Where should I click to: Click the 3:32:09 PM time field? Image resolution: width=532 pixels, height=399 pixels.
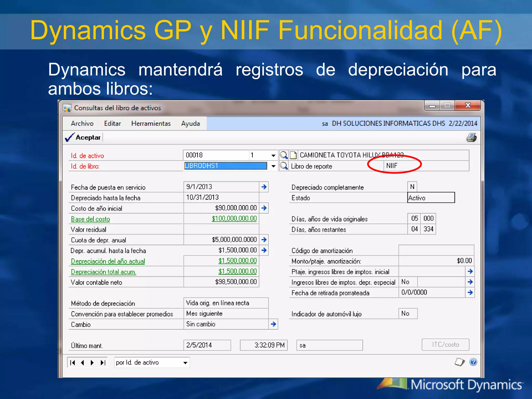264,345
